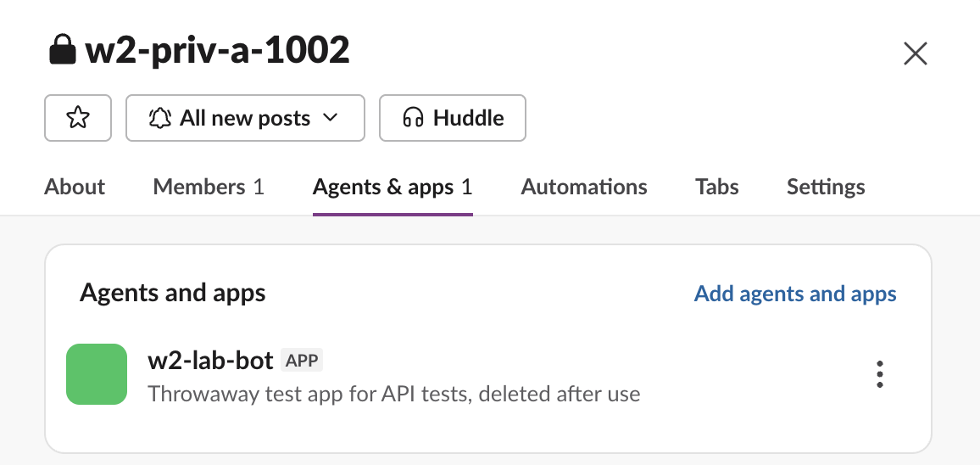This screenshot has height=465, width=980.
Task: Close the channel details dialog
Action: 915,54
